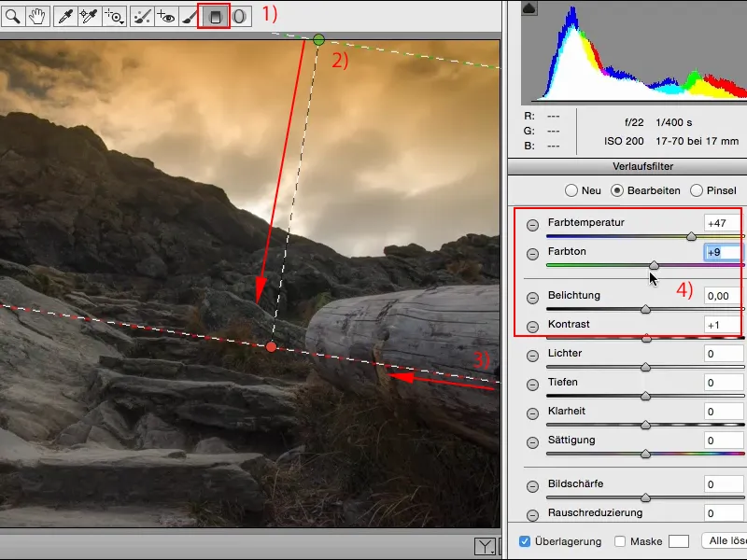Click the Belichtung slider handle
This screenshot has width=747, height=560.
(x=645, y=310)
